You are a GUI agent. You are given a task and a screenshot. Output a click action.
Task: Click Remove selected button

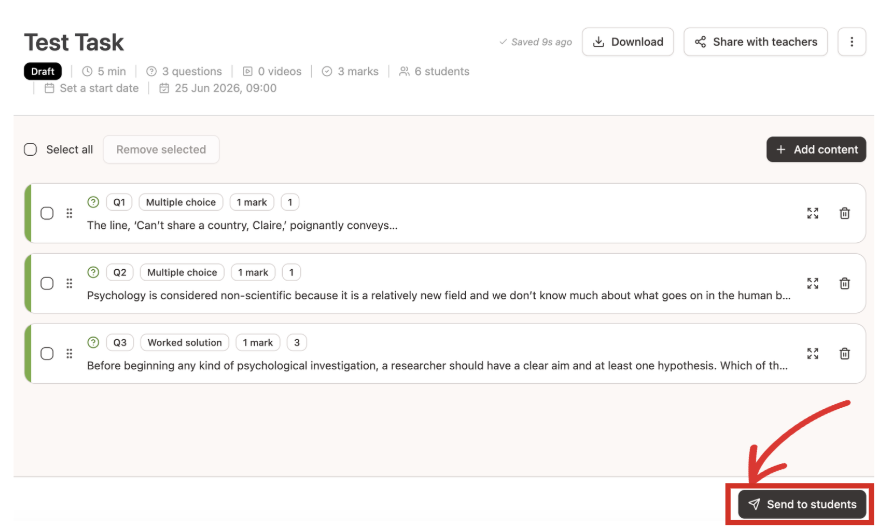[161, 150]
